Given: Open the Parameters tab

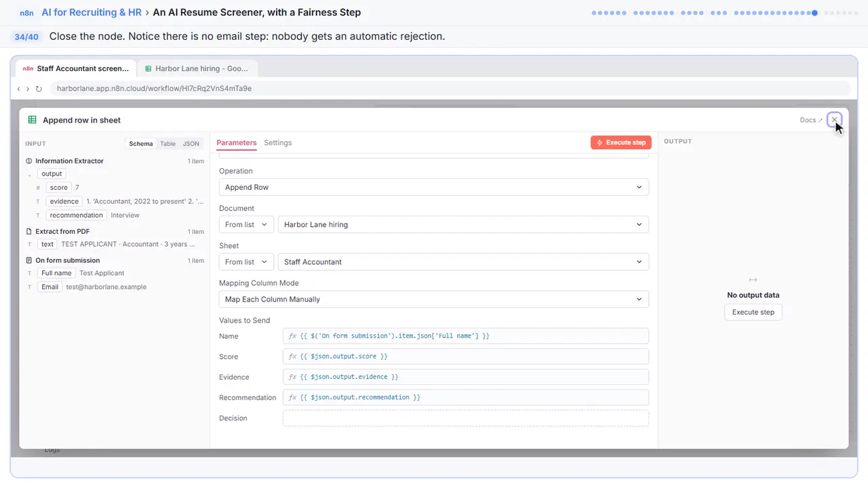Looking at the screenshot, I should 237,143.
